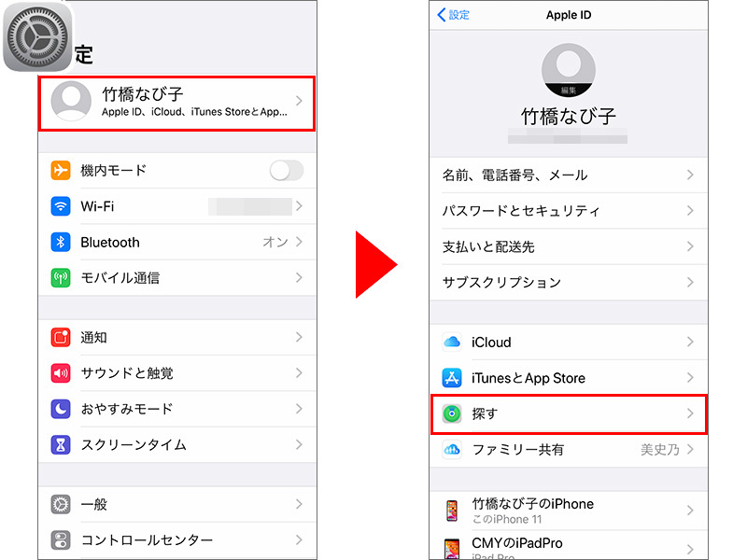Tap 編集 on profile avatar

tap(569, 90)
